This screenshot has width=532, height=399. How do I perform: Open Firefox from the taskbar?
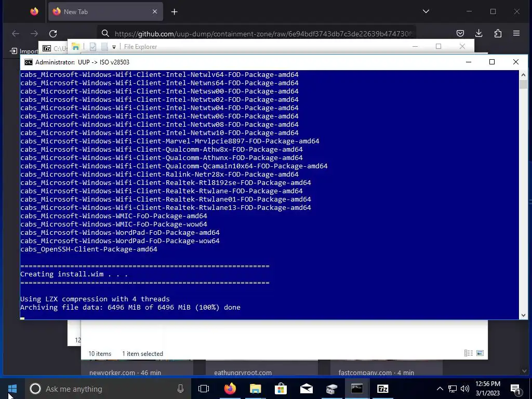pyautogui.click(x=230, y=389)
